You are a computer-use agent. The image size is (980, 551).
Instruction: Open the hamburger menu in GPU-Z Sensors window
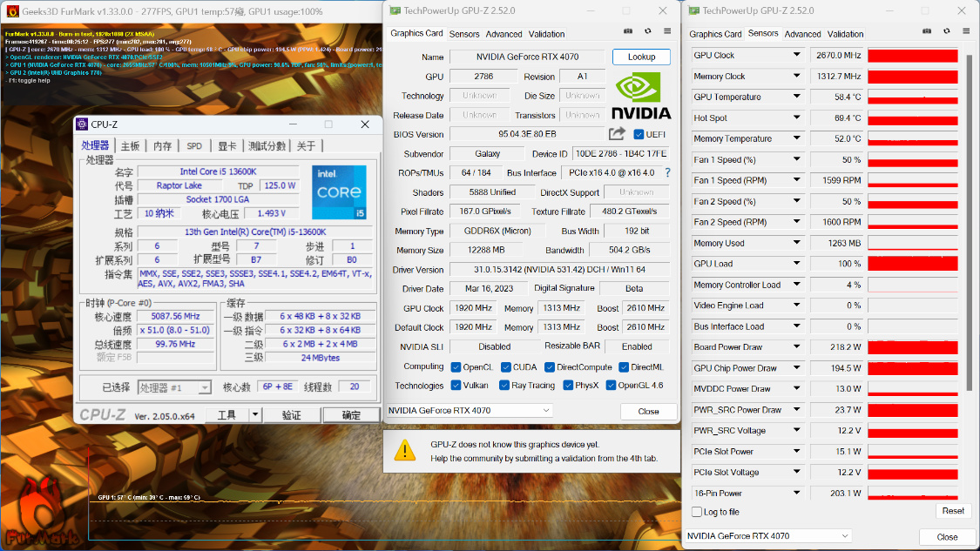[966, 31]
